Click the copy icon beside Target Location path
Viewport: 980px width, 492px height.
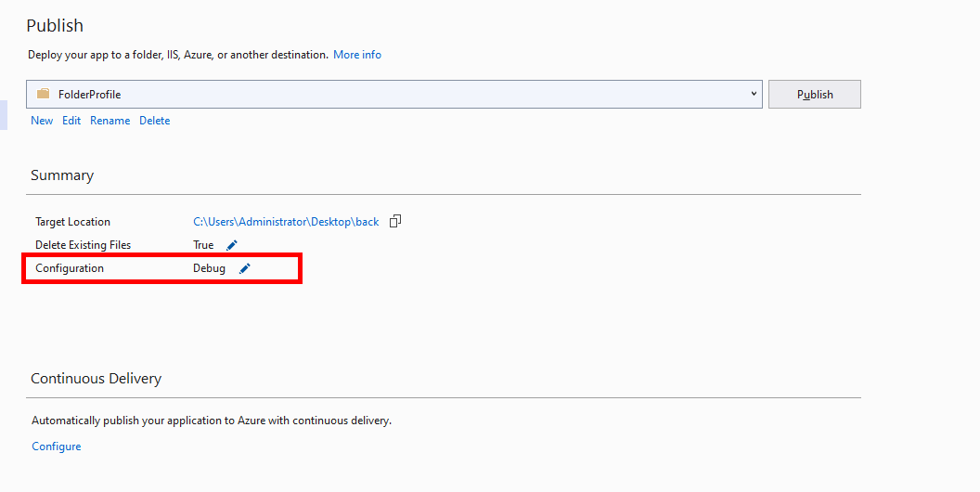pos(395,221)
